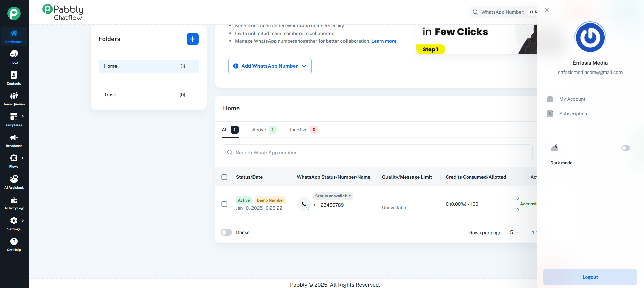
Task: Check the demo number row checkbox
Action: tap(224, 204)
